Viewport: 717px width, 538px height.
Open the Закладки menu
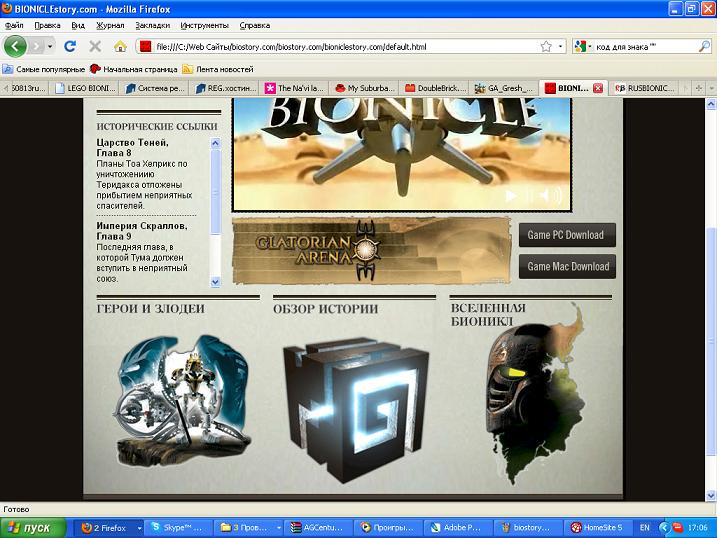click(152, 26)
